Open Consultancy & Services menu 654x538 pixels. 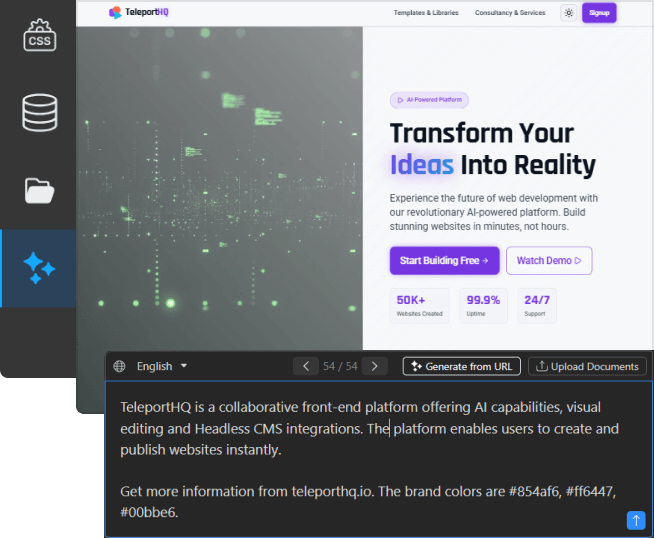point(510,13)
